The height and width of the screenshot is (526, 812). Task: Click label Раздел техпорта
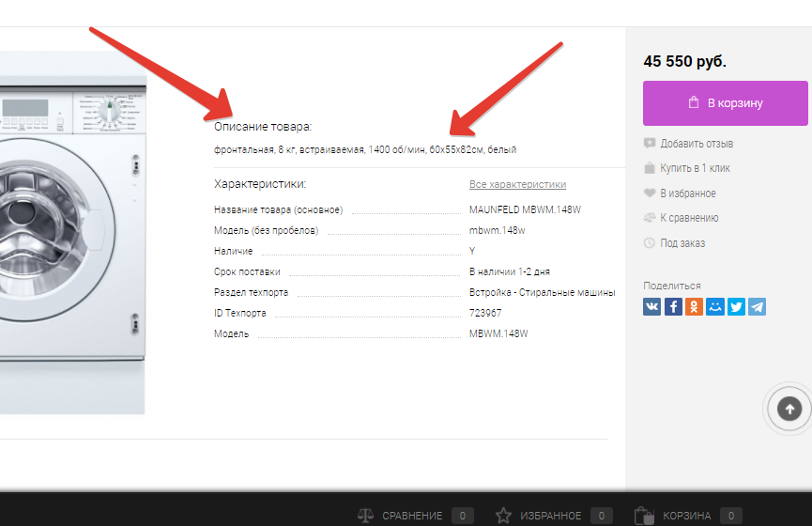(x=252, y=292)
